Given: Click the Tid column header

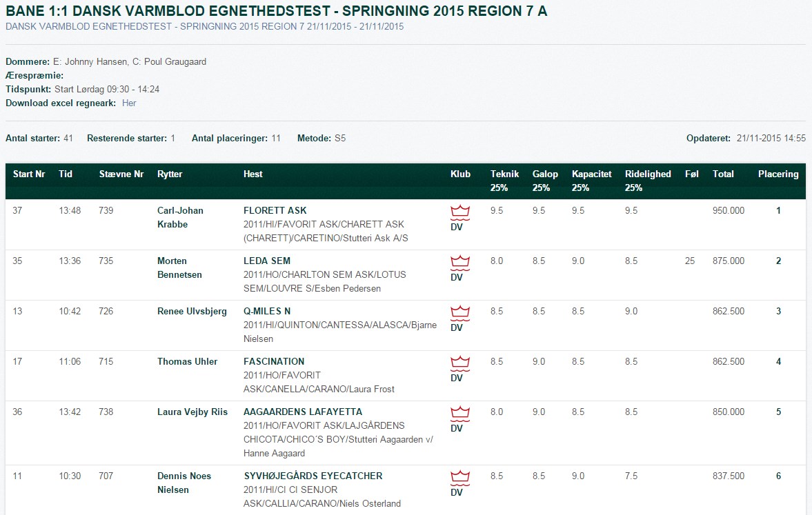Looking at the screenshot, I should 66,174.
